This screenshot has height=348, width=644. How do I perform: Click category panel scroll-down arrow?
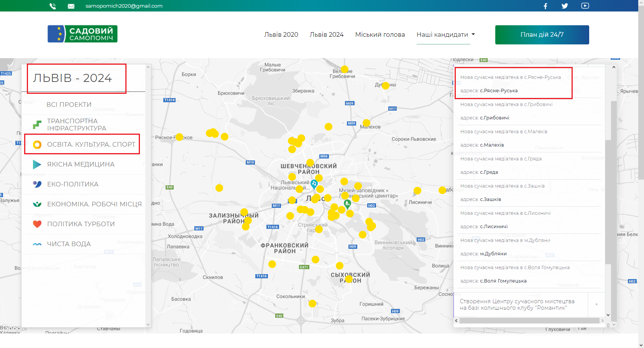coord(148,324)
